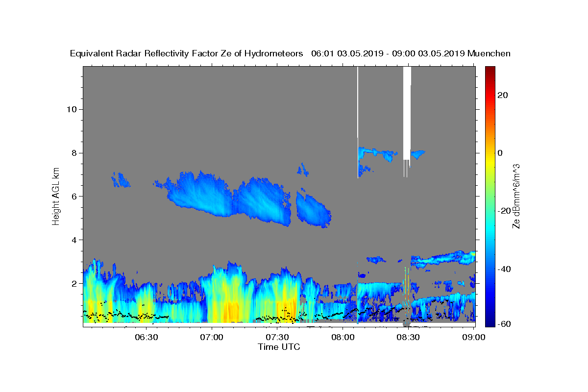Click the plot title Equivalent Radar Reflectivity Factor

point(161,54)
